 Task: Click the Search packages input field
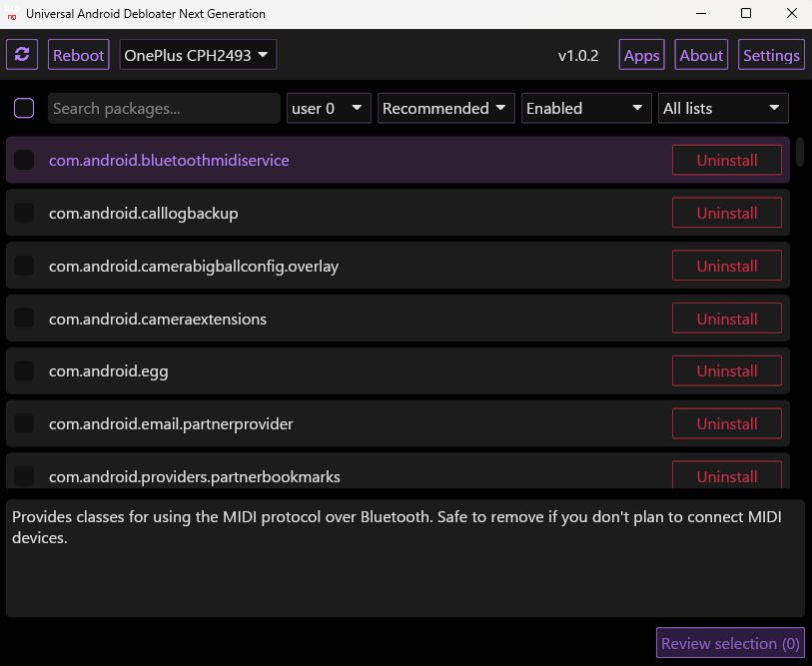tap(163, 108)
